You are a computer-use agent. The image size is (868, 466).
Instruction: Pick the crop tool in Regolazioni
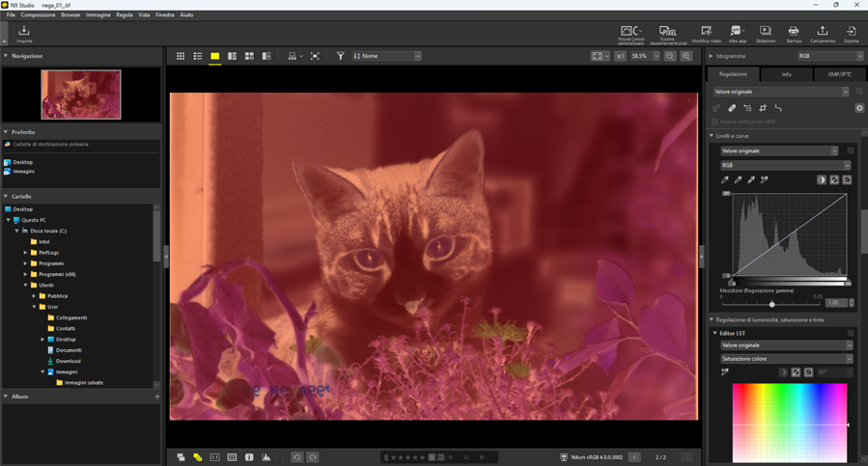[763, 108]
